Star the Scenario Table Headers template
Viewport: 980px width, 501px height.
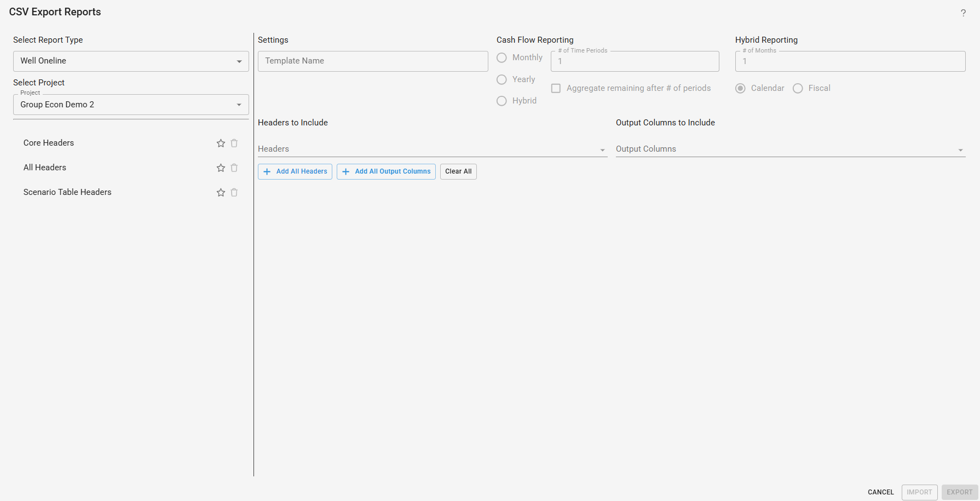[221, 193]
